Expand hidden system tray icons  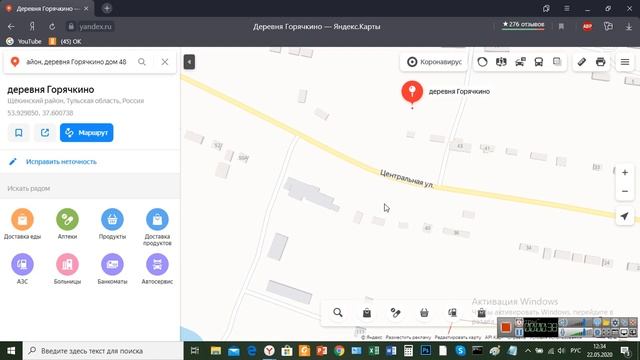[x=528, y=351]
